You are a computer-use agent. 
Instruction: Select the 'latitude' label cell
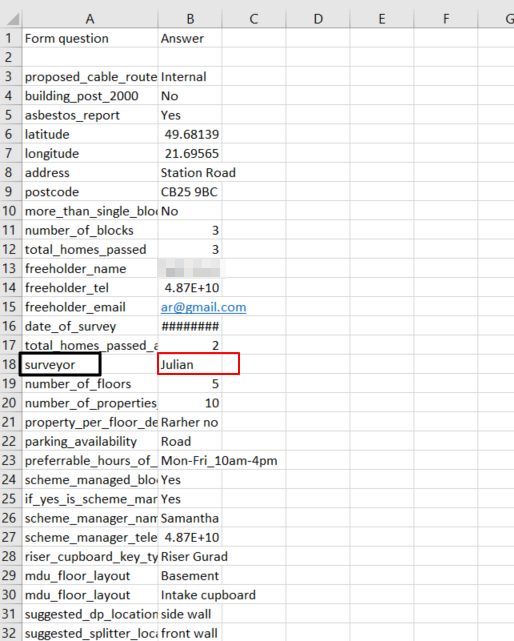90,134
